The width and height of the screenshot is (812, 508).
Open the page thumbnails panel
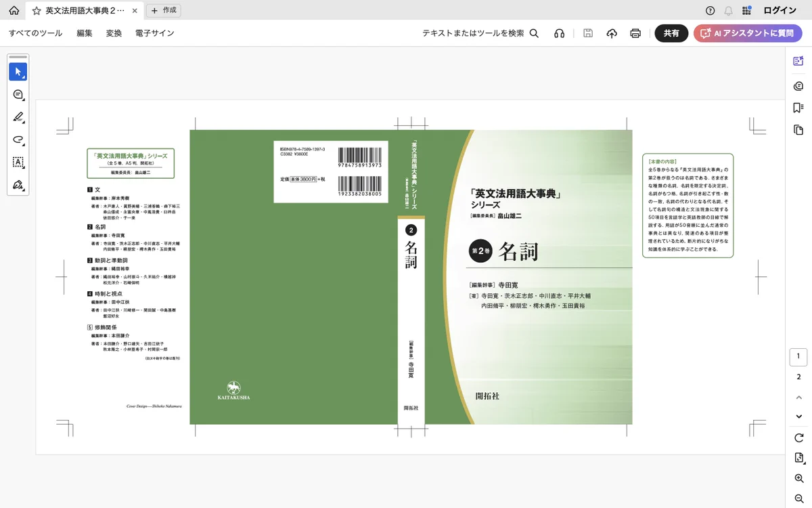click(x=798, y=130)
